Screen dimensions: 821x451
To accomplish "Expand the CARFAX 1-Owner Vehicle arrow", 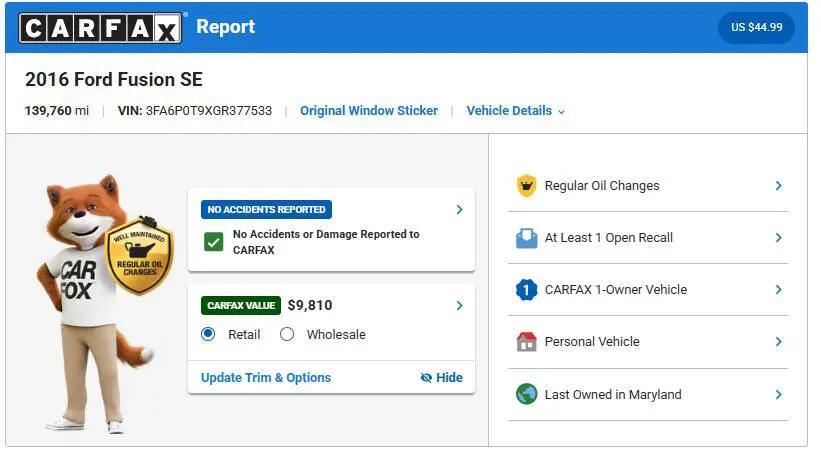I will pyautogui.click(x=779, y=290).
